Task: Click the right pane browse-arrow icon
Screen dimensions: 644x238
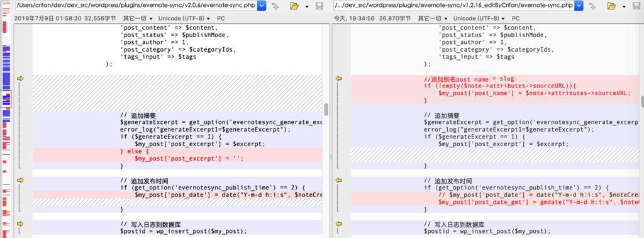Action: click(x=592, y=6)
